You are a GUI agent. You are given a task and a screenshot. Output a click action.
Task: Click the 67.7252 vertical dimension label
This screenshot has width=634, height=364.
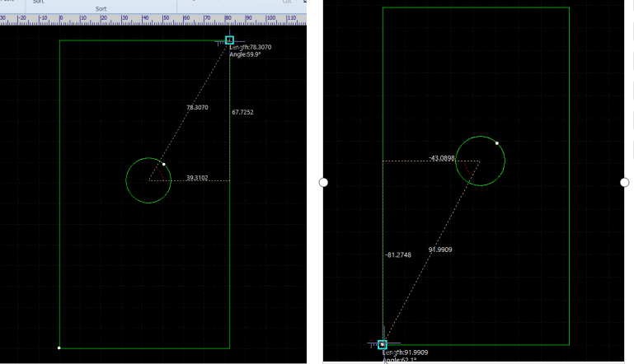pyautogui.click(x=242, y=112)
